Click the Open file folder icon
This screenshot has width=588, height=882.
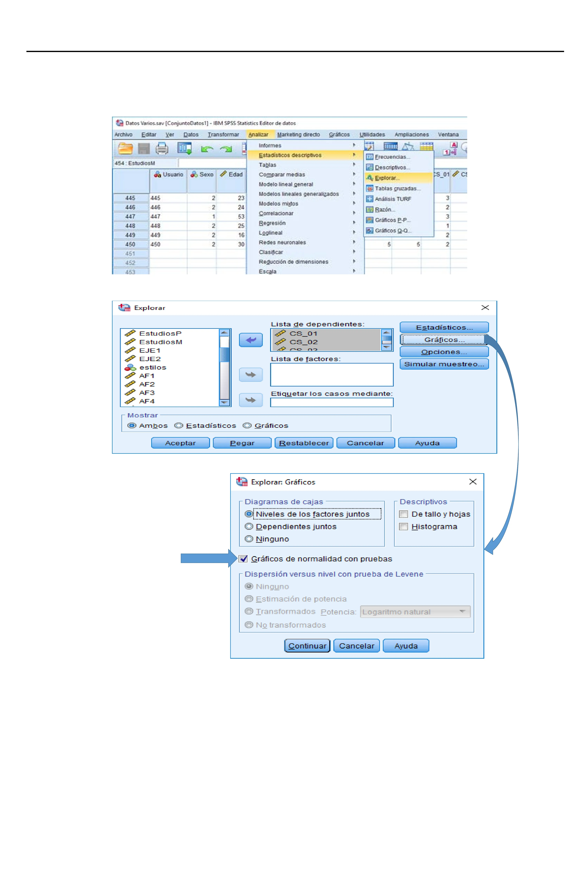click(x=125, y=149)
